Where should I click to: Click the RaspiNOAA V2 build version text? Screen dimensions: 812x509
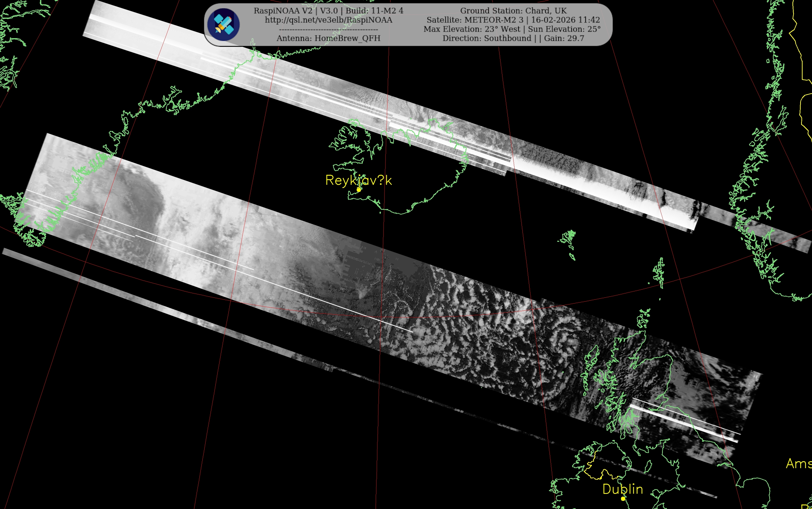click(x=328, y=11)
